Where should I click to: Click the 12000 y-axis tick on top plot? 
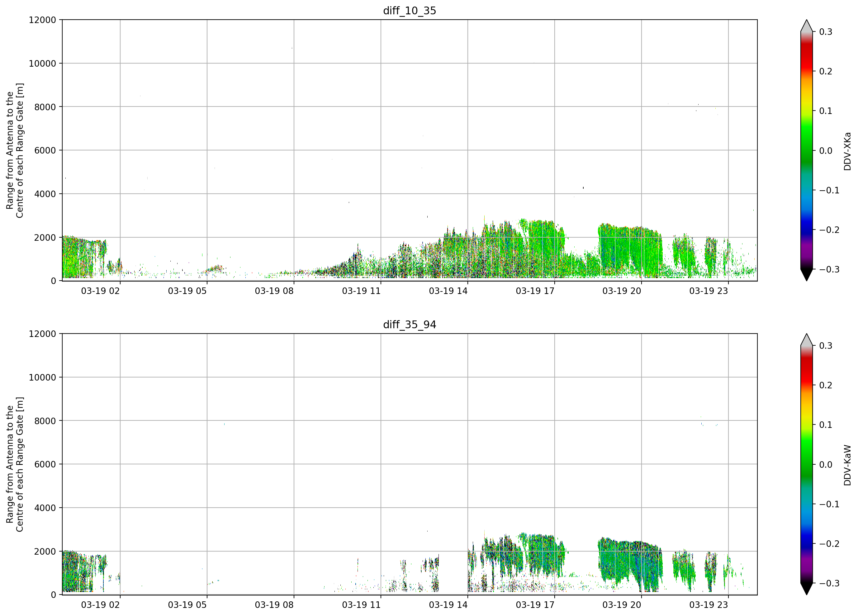(x=42, y=20)
